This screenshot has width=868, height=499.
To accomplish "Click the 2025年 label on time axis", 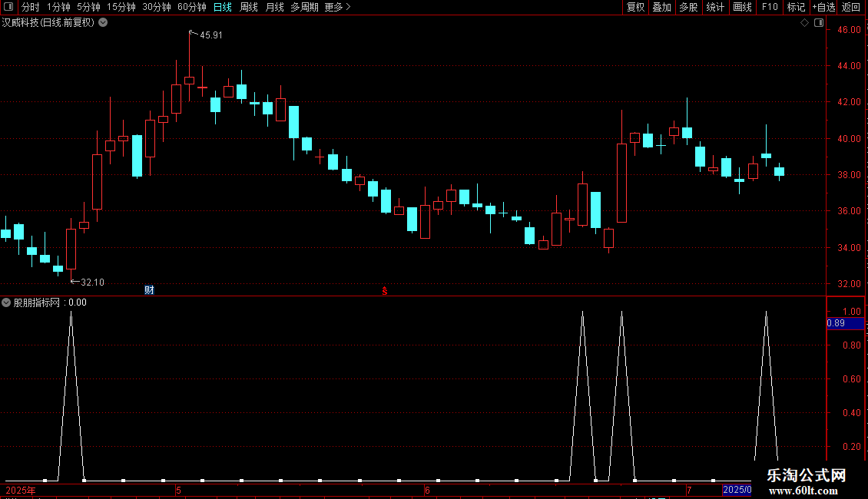I will pos(21,491).
